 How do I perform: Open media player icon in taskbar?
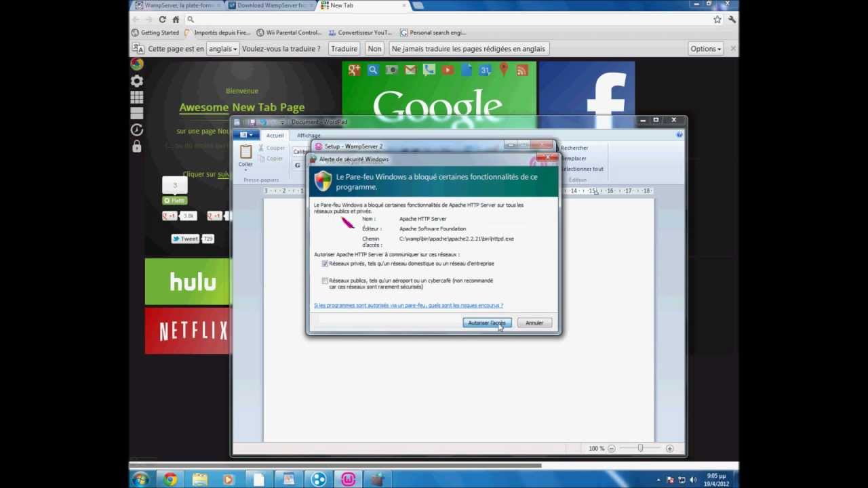229,480
